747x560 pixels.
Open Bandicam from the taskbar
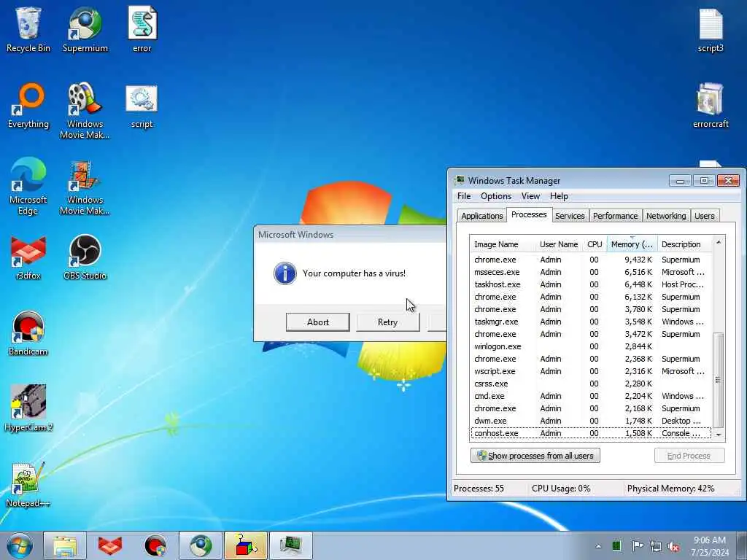coord(155,545)
